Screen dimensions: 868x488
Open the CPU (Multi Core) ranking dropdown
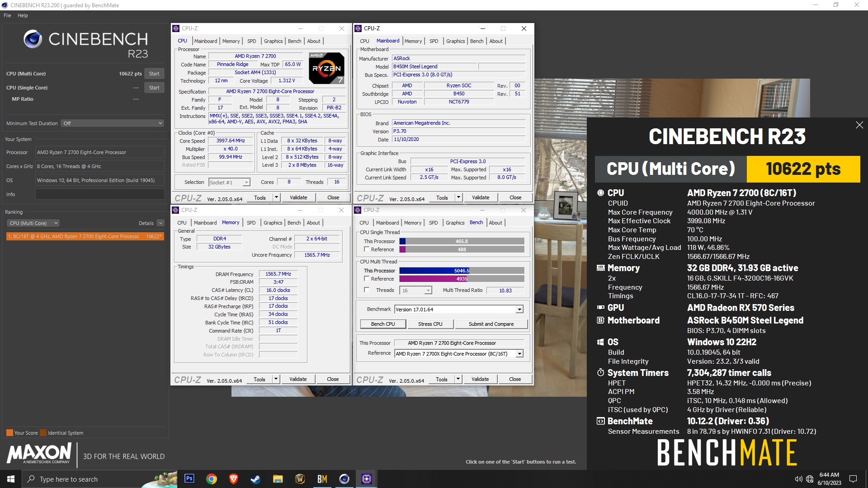[x=33, y=223]
